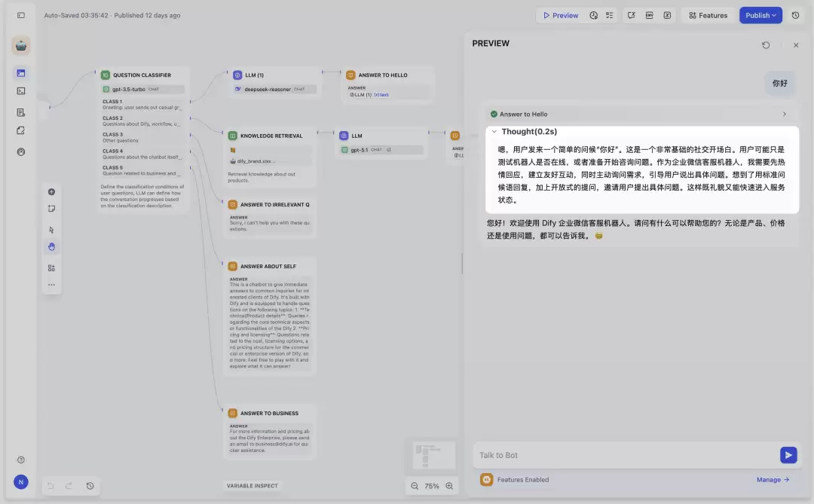
Task: Click the Preview play button
Action: [x=560, y=16]
